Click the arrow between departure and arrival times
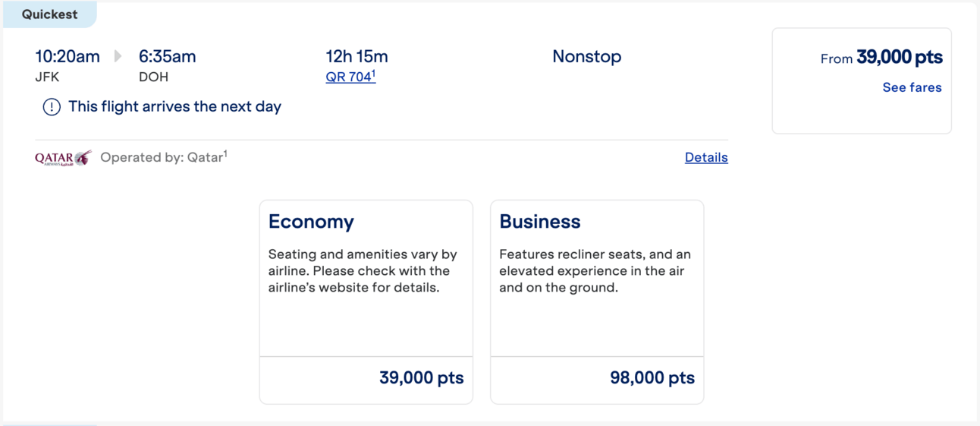The height and width of the screenshot is (426, 980). point(118,56)
